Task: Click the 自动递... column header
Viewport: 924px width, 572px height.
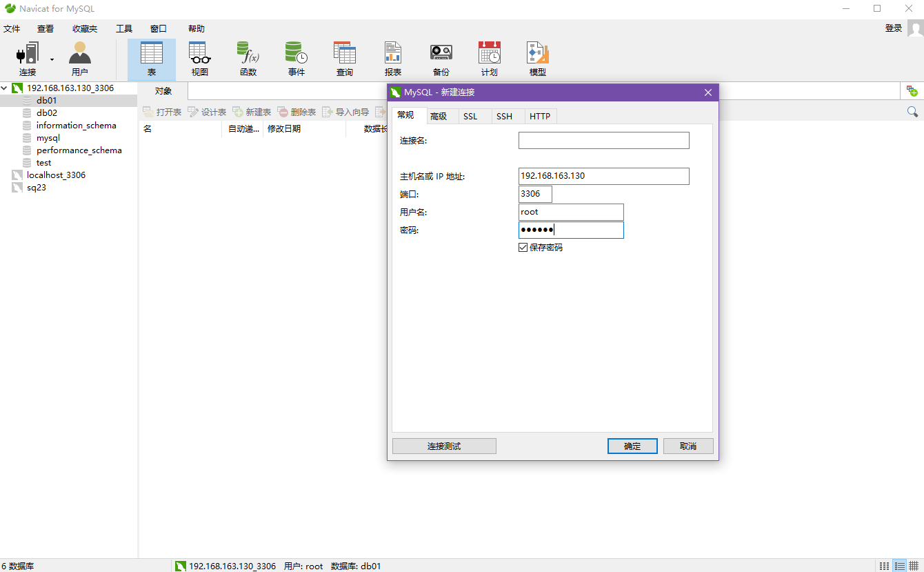Action: (243, 129)
